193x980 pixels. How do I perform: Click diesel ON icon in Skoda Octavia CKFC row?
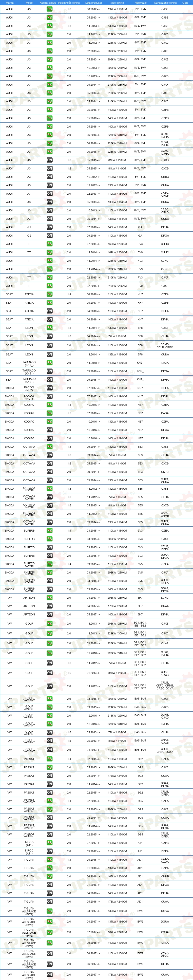tap(50, 472)
